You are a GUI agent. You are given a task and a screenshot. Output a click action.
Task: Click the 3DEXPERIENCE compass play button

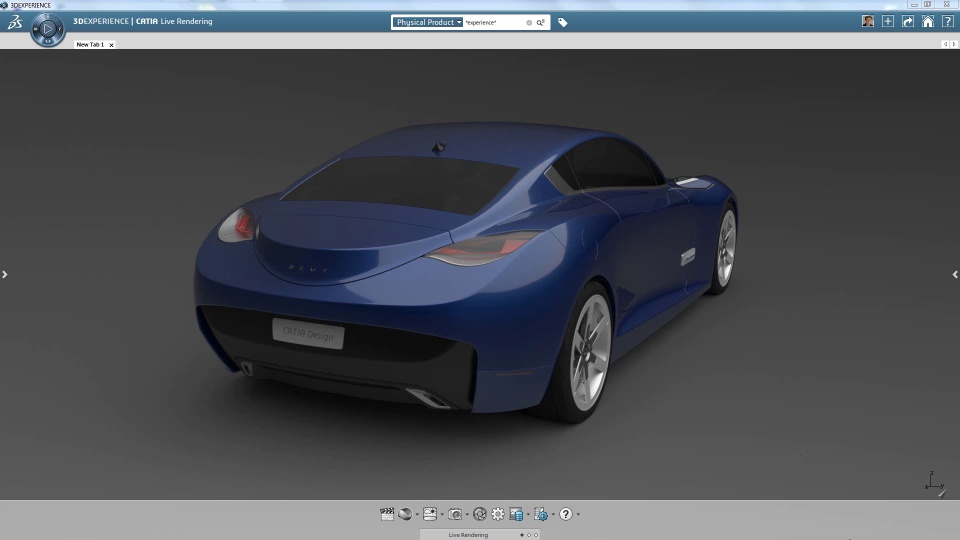coord(47,30)
